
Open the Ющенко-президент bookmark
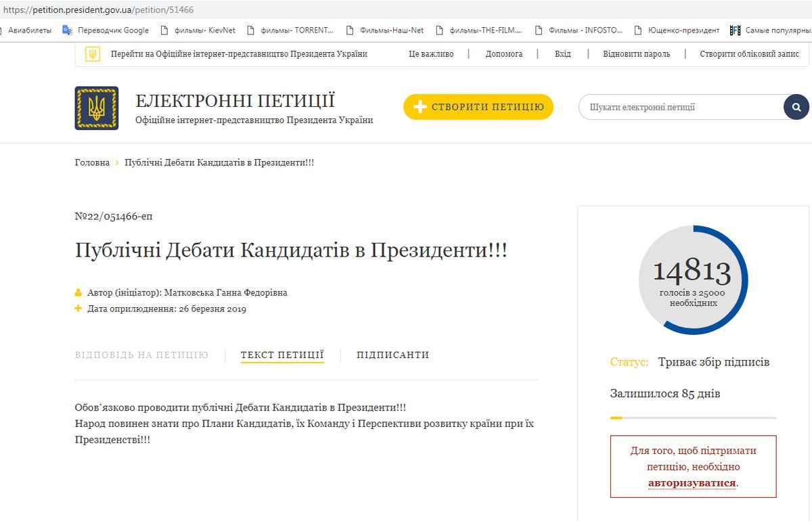click(677, 30)
